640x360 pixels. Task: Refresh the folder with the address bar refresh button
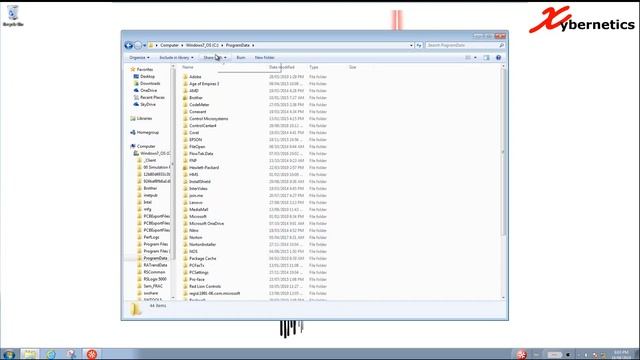(x=418, y=45)
